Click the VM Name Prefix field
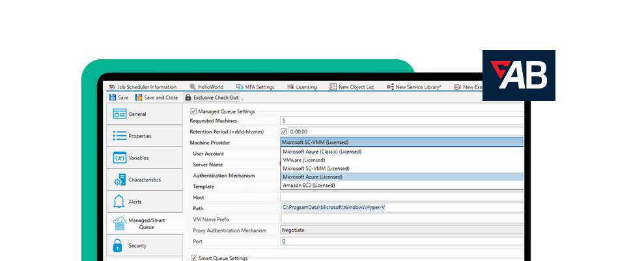 402,219
